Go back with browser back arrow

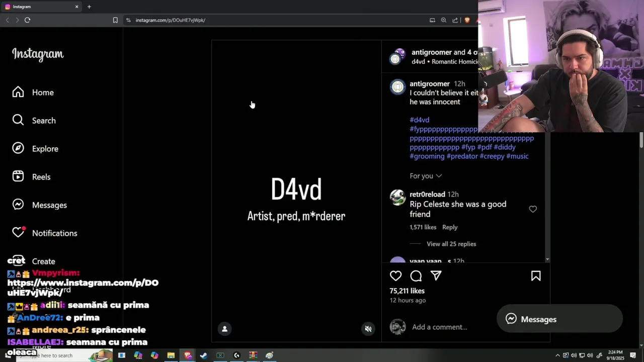click(x=7, y=20)
